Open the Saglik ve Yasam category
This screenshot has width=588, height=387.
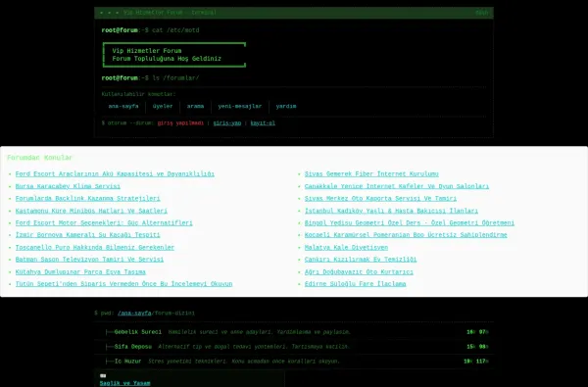pos(124,383)
